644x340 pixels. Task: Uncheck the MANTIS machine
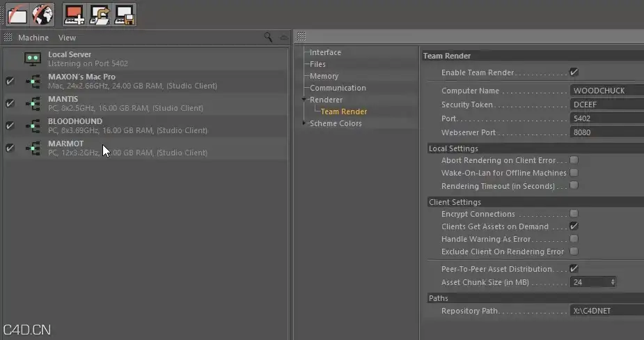click(10, 103)
